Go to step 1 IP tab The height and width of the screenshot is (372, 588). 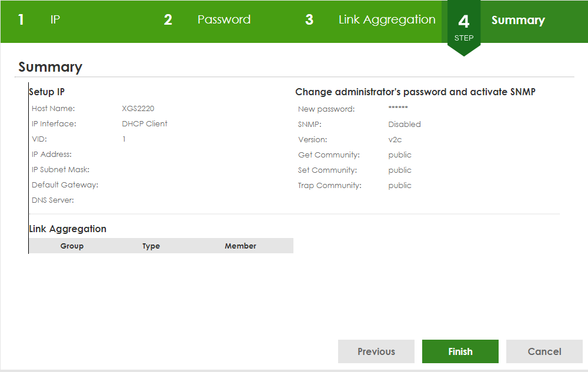[55, 20]
